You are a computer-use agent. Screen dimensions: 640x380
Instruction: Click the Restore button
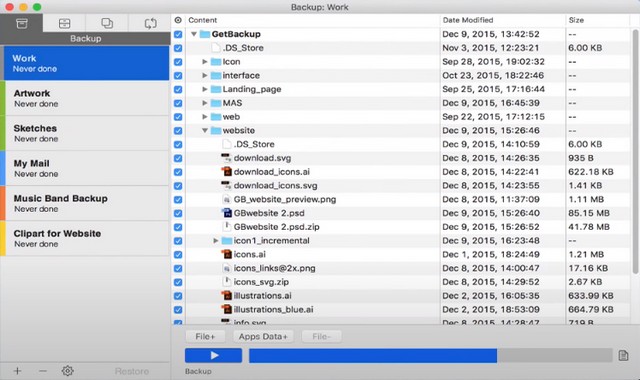(x=132, y=371)
